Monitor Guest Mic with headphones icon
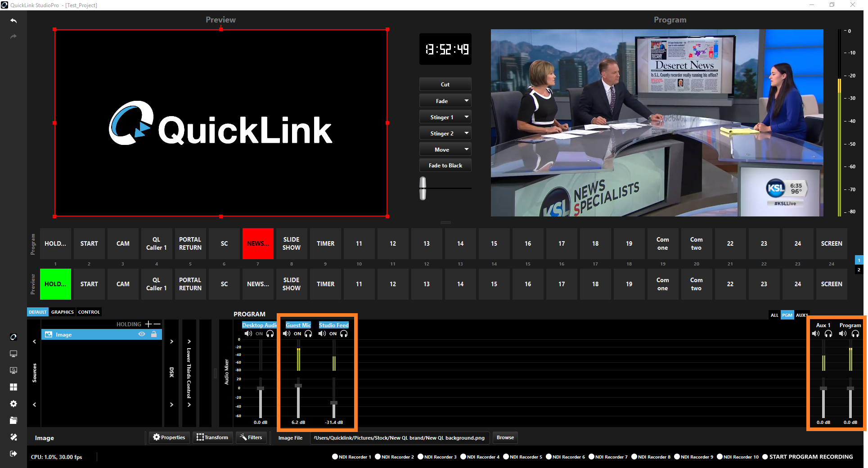 point(308,334)
